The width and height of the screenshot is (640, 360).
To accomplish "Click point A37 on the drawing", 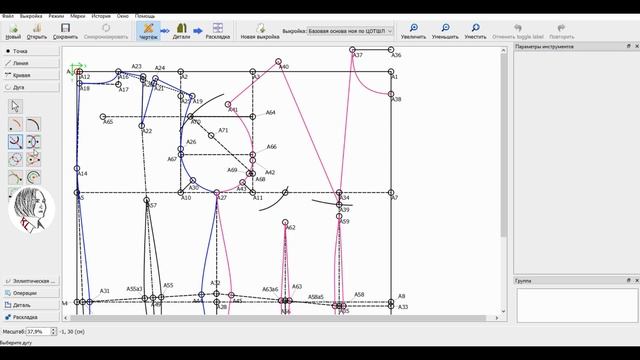I will click(352, 50).
